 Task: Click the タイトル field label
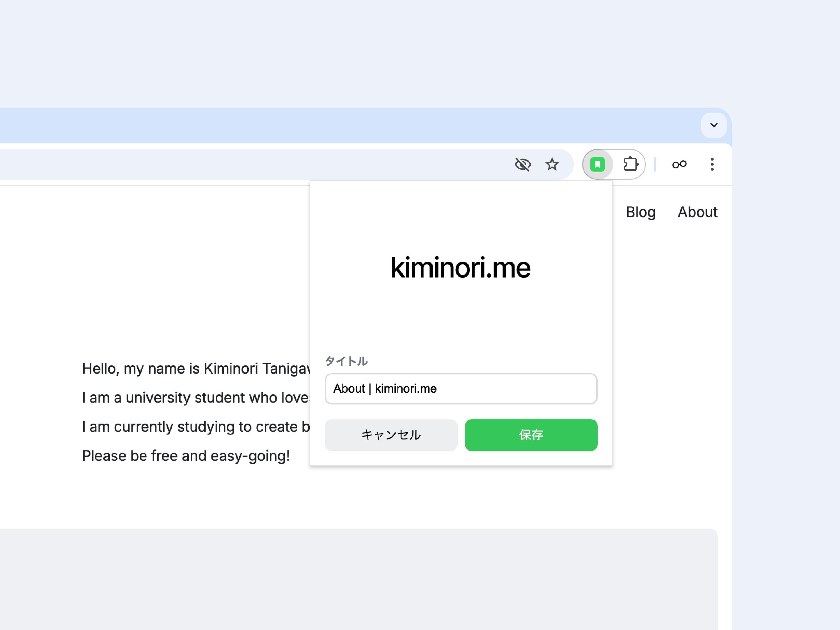(346, 361)
